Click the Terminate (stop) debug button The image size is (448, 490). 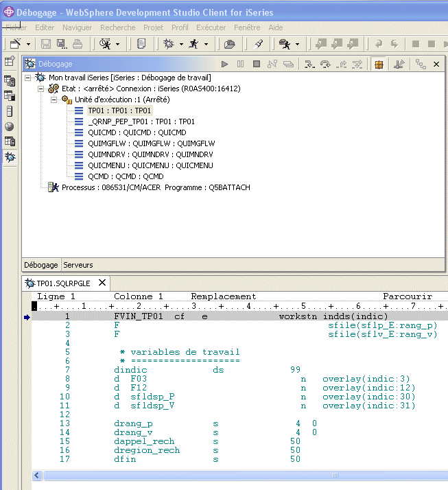click(x=257, y=64)
